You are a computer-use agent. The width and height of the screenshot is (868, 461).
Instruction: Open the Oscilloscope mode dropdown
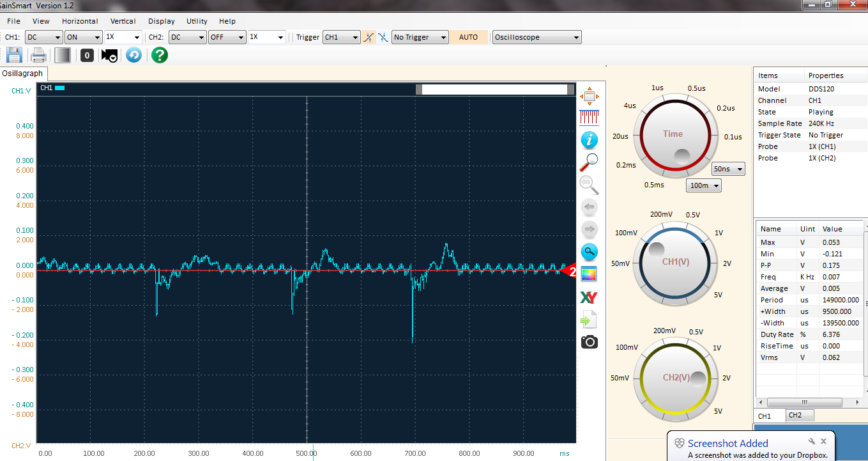[x=537, y=37]
